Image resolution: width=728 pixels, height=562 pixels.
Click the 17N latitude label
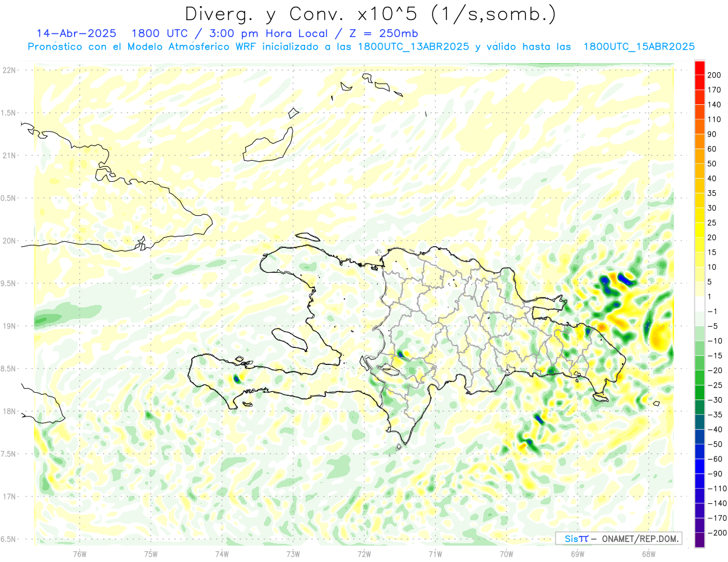[x=9, y=496]
